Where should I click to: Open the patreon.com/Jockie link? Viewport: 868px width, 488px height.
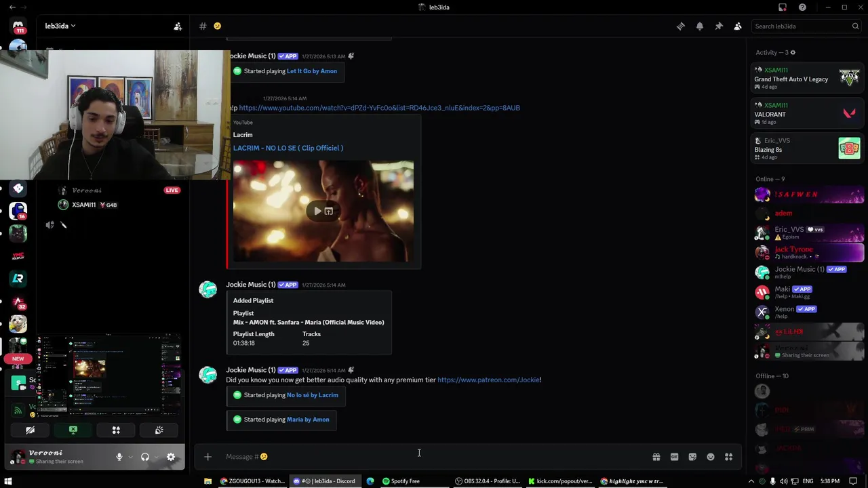click(488, 380)
